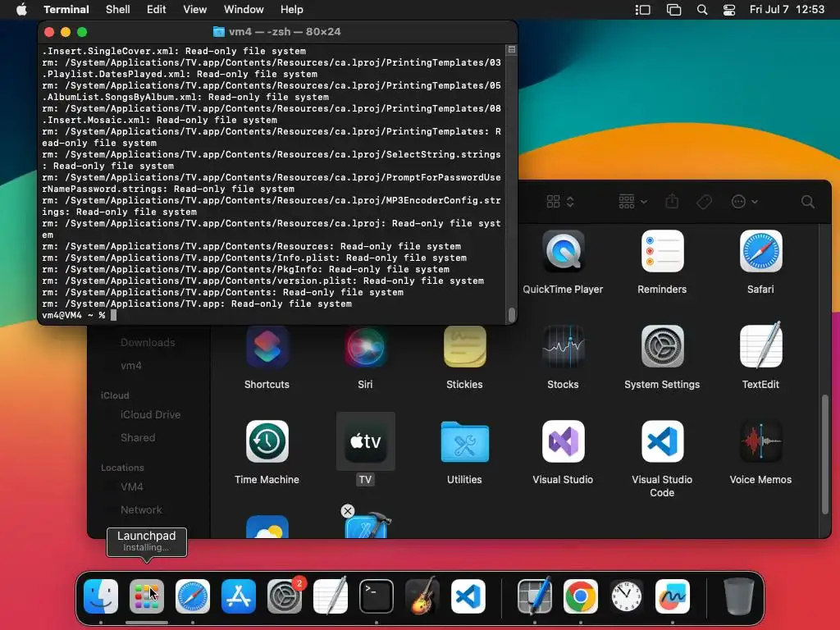The width and height of the screenshot is (840, 630).
Task: Open Launchpad from the Dock
Action: point(147,596)
